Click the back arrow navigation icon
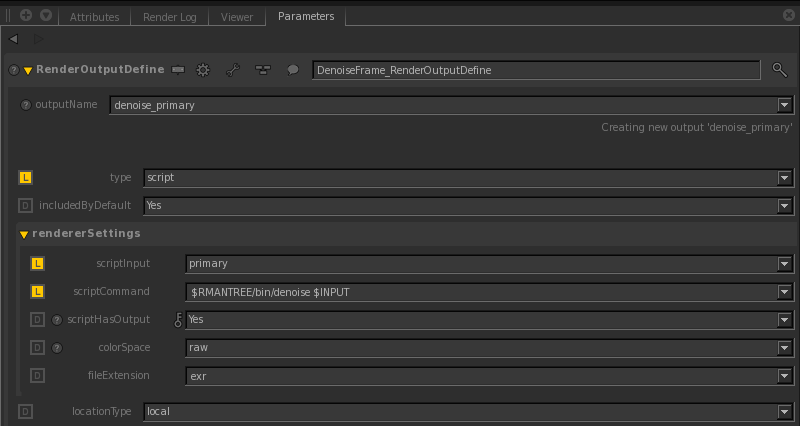Screen dimensions: 800x426 [14, 38]
